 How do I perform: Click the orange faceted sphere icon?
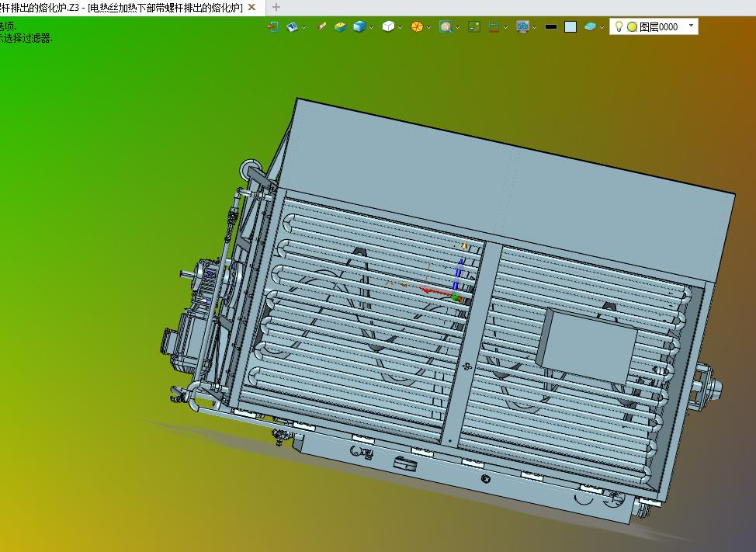click(x=417, y=27)
